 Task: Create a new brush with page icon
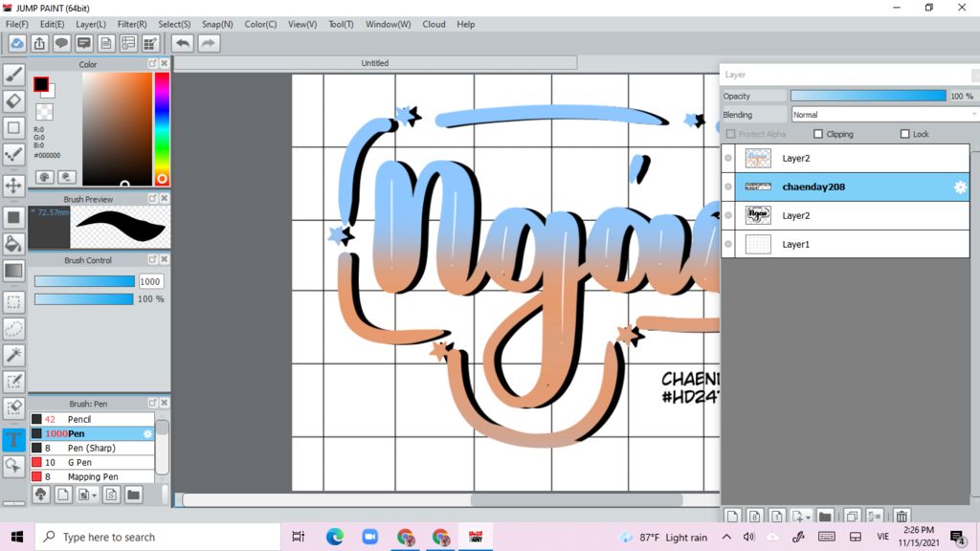pos(63,495)
